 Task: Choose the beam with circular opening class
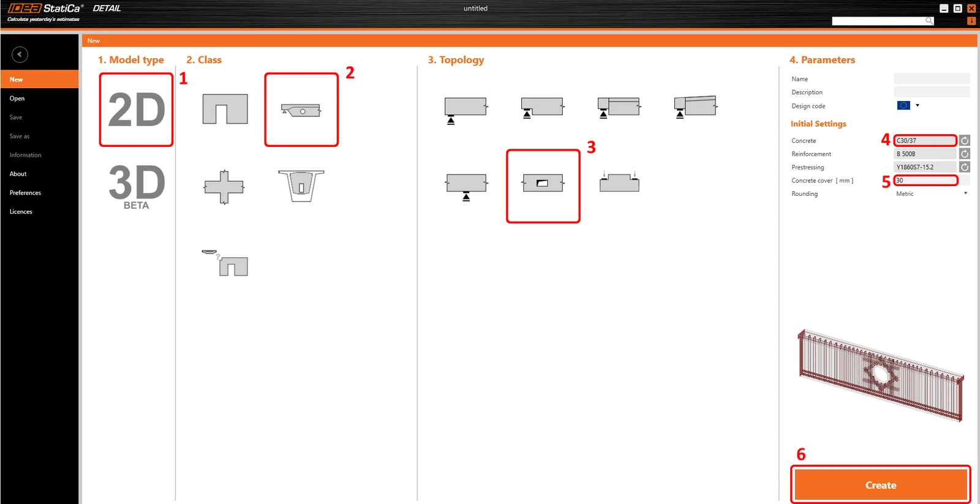coord(301,110)
